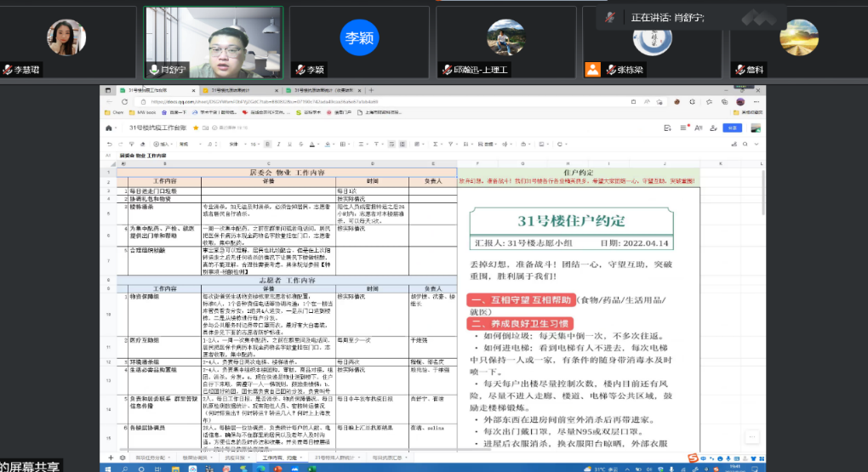Image resolution: width=868 pixels, height=472 pixels.
Task: Open the font size 16 dropdown
Action: tap(254, 145)
